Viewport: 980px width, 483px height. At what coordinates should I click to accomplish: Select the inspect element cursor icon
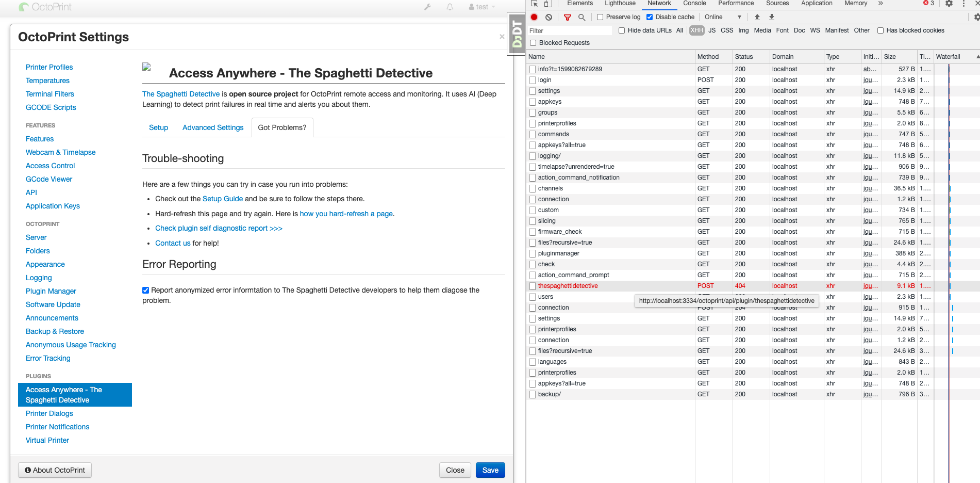[x=535, y=3]
